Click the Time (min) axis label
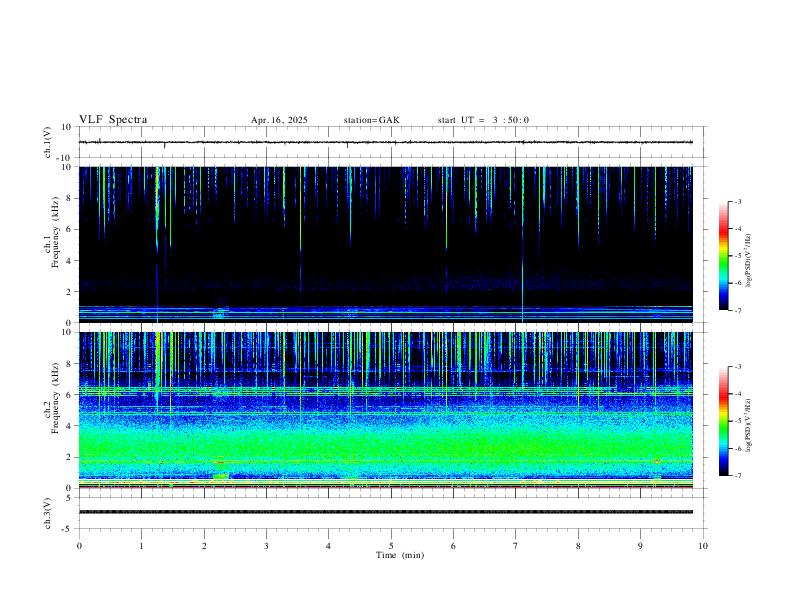Image resolution: width=792 pixels, height=612 pixels. tap(400, 555)
